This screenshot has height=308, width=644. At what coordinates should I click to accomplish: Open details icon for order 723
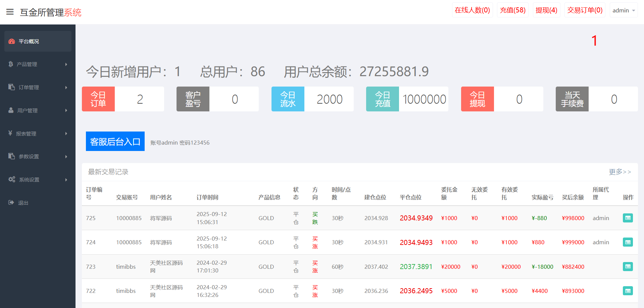pyautogui.click(x=628, y=267)
